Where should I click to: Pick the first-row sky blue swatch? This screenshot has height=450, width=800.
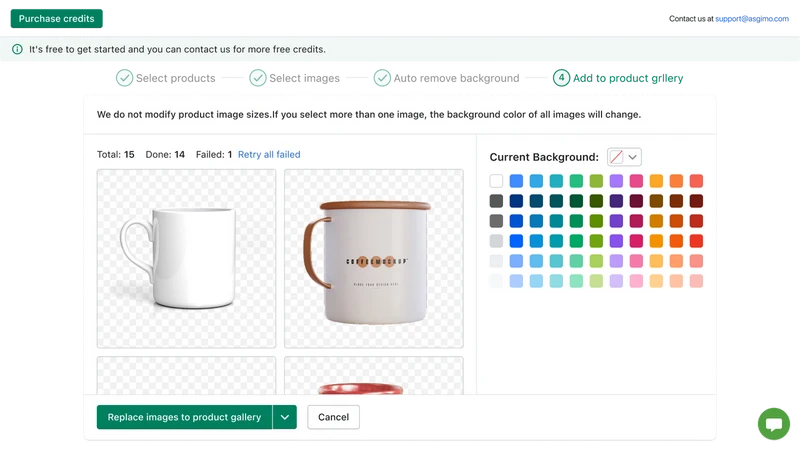pos(536,181)
